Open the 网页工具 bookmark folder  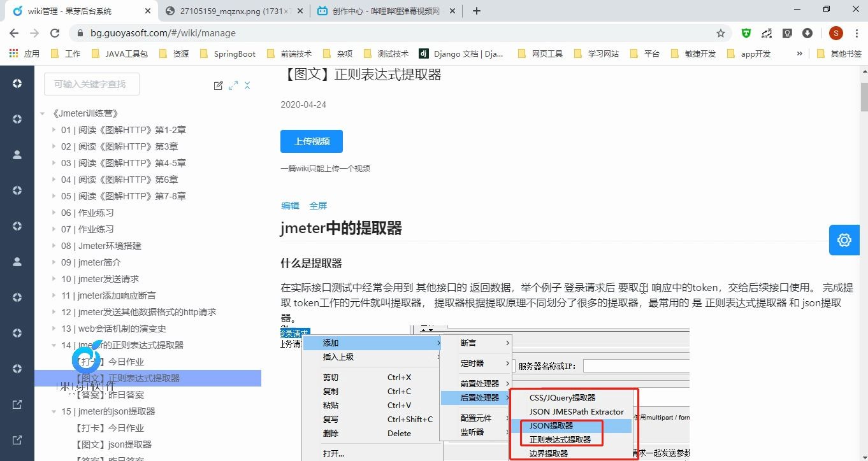click(540, 53)
